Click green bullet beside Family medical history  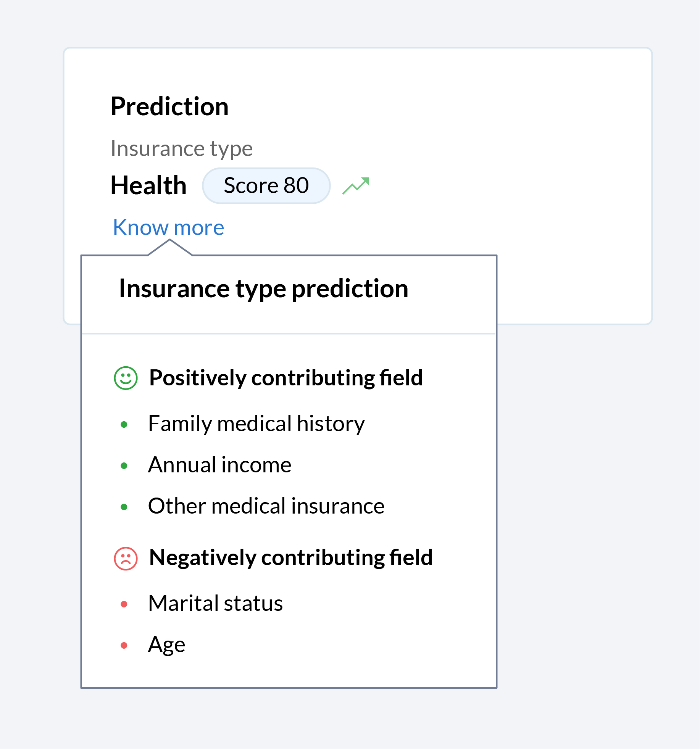click(124, 424)
